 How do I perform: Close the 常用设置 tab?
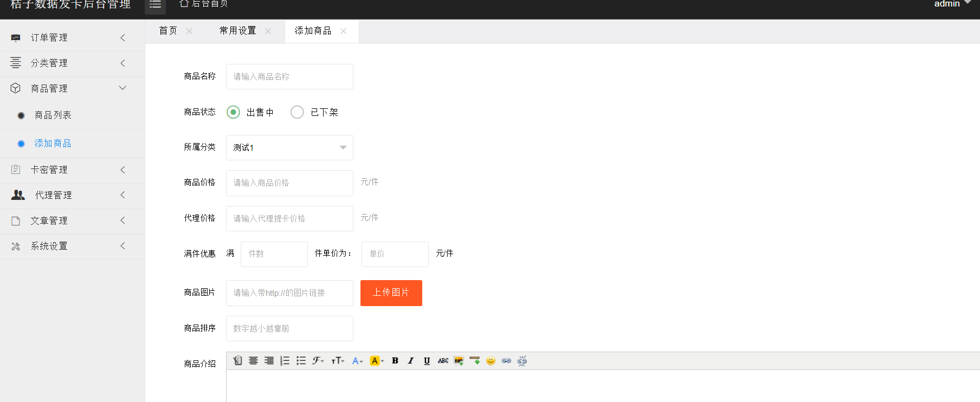pos(268,31)
